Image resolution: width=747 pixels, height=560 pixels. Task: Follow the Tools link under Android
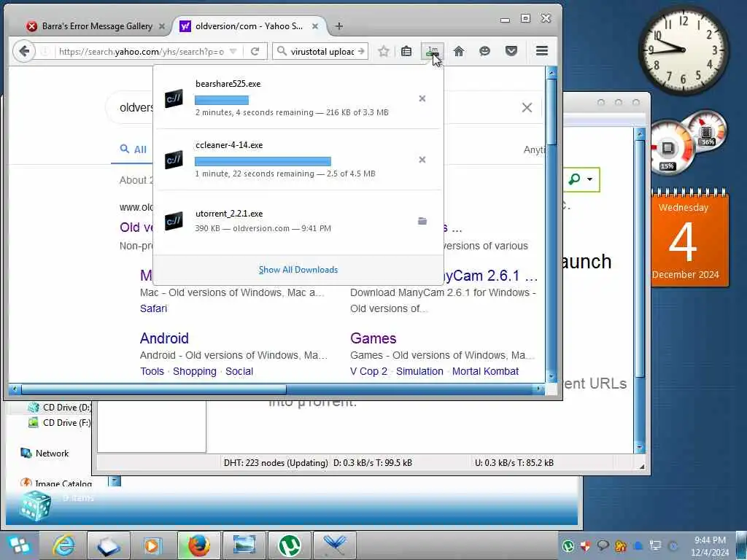[x=152, y=371]
